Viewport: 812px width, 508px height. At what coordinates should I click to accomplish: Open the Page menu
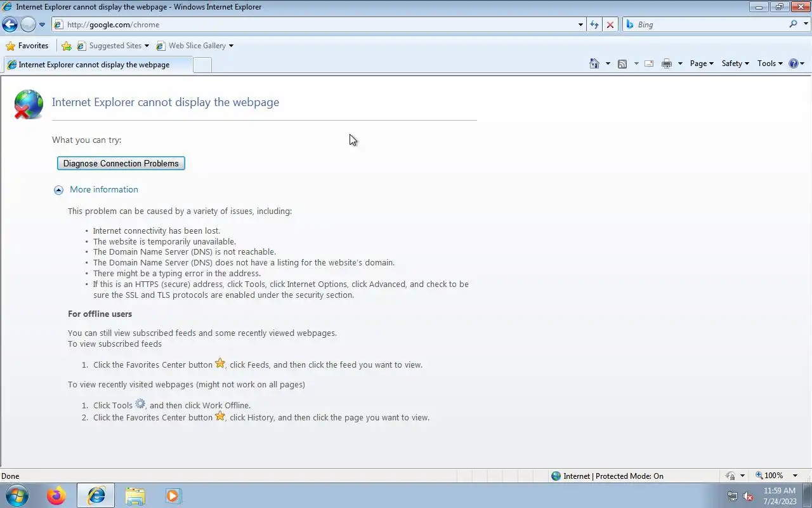tap(702, 63)
